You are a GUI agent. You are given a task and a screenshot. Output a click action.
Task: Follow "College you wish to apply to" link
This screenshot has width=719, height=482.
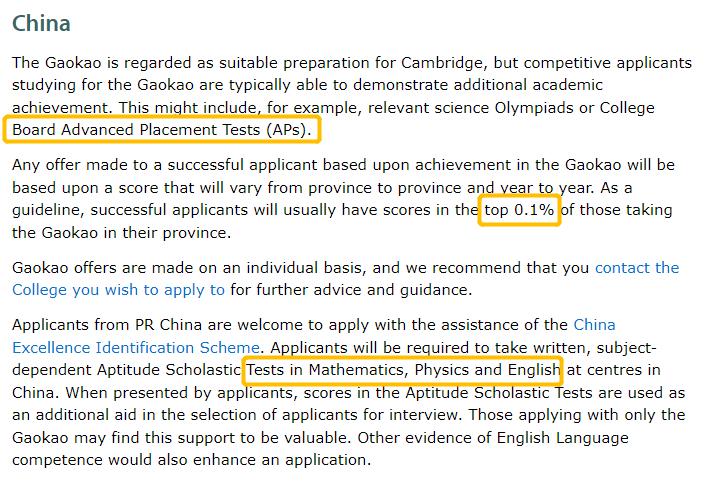[118, 289]
